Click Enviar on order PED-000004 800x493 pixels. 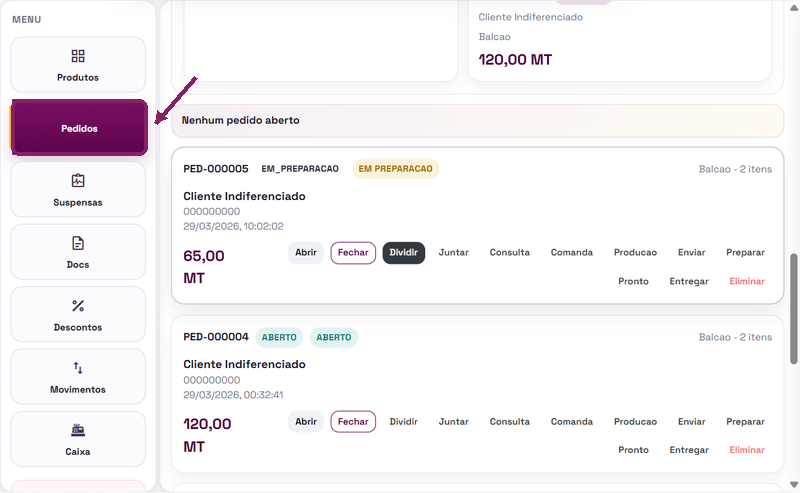pyautogui.click(x=692, y=422)
